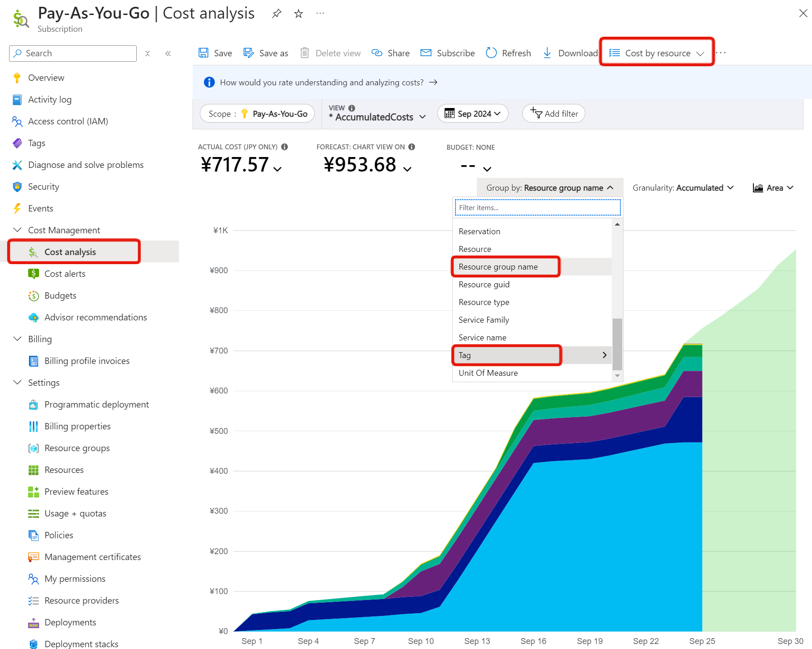Open Security in sidebar

click(44, 187)
